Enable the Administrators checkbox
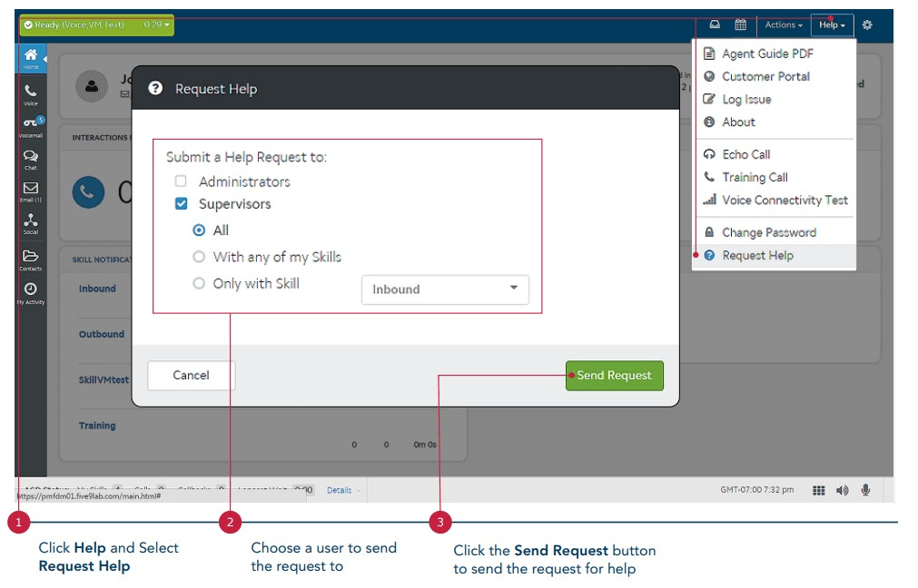 pyautogui.click(x=181, y=181)
